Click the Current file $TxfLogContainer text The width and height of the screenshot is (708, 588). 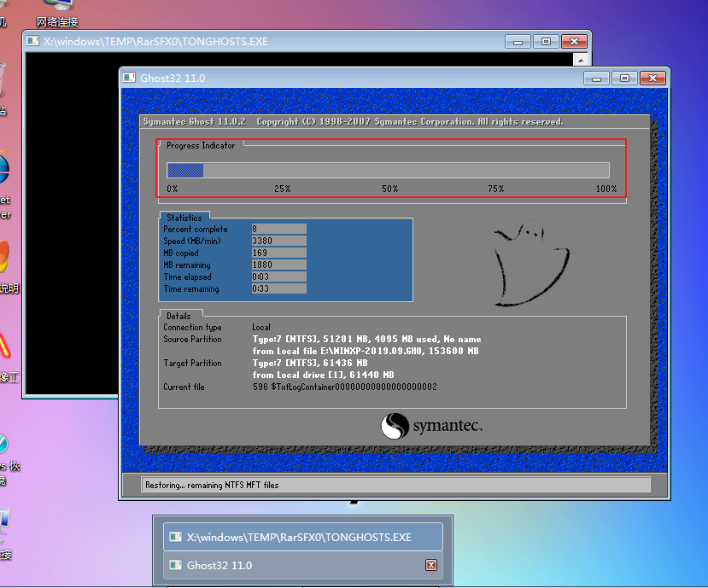point(345,387)
